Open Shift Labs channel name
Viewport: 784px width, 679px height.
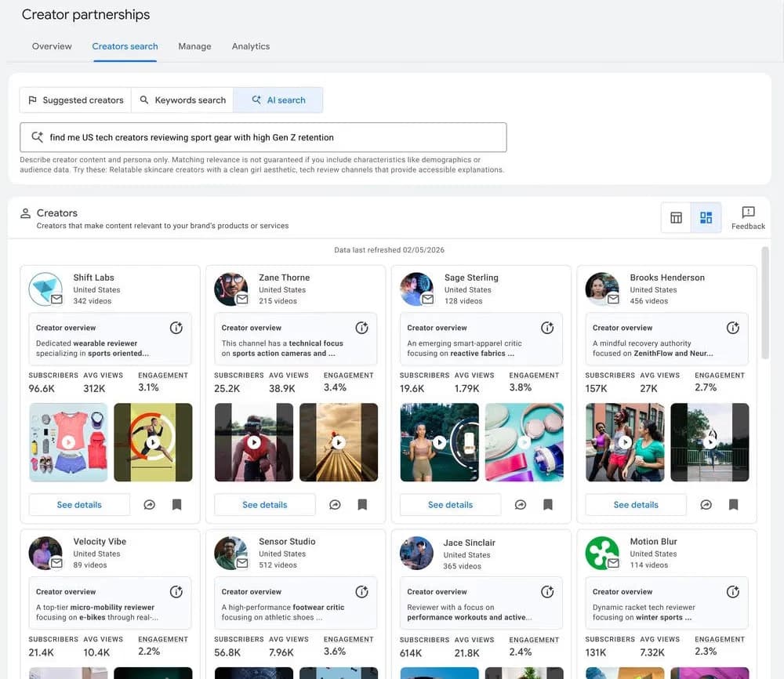click(93, 278)
